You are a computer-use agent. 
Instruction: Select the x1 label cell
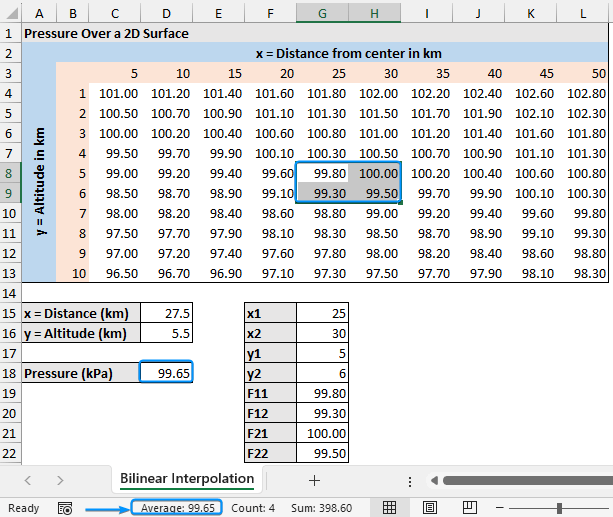pyautogui.click(x=270, y=313)
